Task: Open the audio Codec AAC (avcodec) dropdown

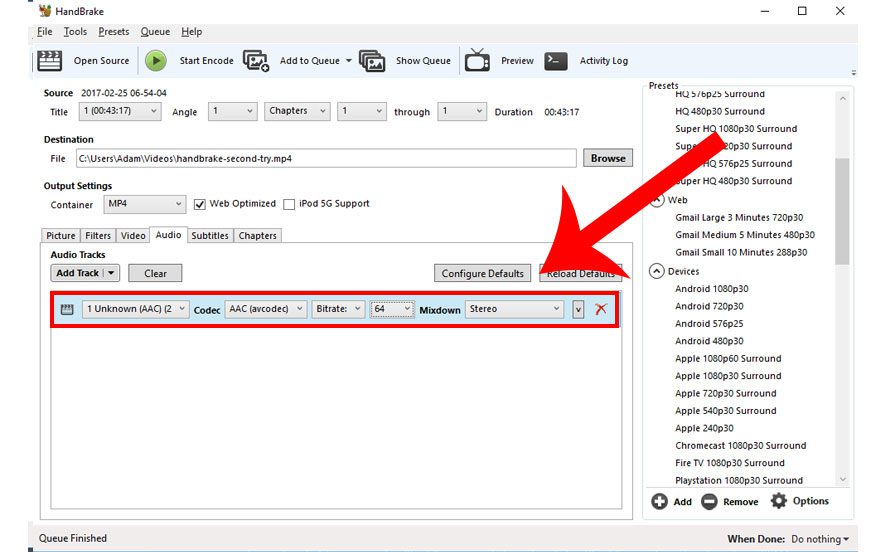Action: coord(266,309)
